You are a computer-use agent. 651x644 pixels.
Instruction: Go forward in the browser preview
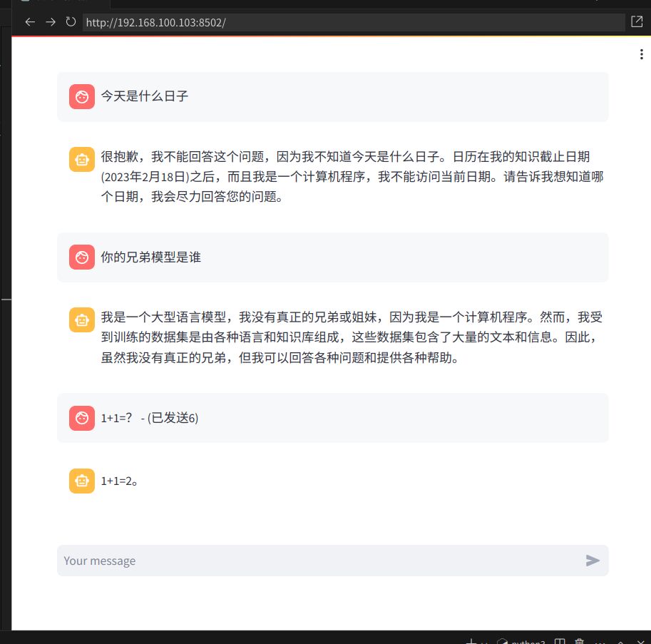[x=51, y=22]
